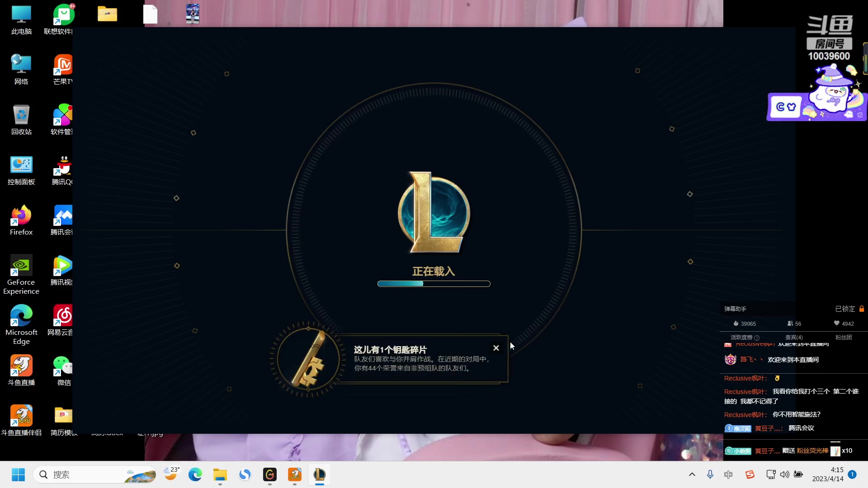Click the 房间号 10039600 room label
Screen dimensions: 868x488
pyautogui.click(x=829, y=50)
